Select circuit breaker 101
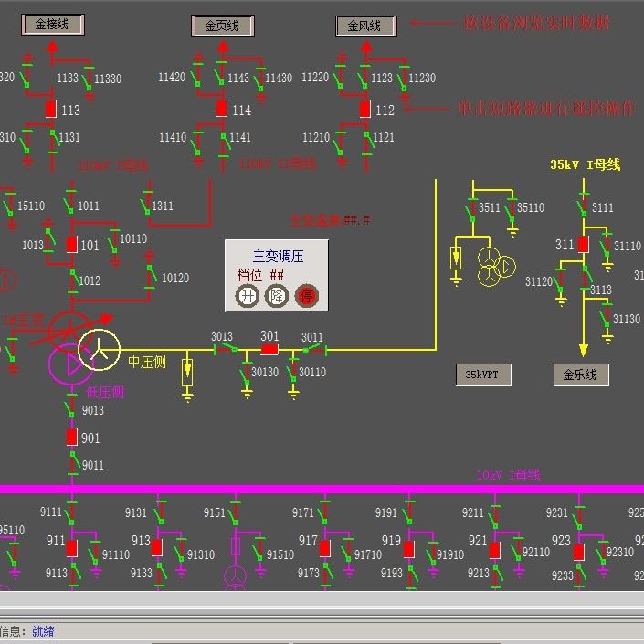644x644 pixels. (x=72, y=245)
